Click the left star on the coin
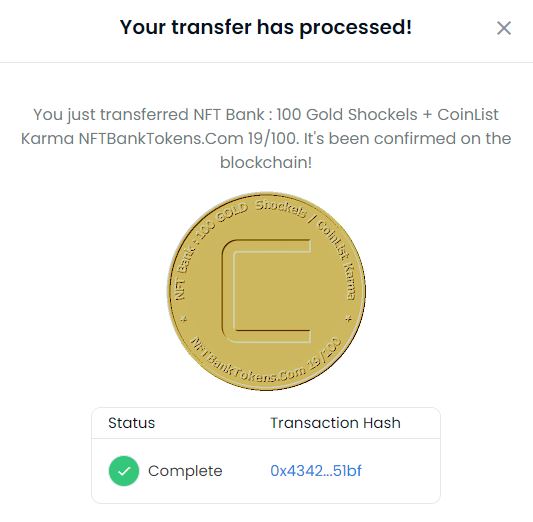 click(x=184, y=319)
